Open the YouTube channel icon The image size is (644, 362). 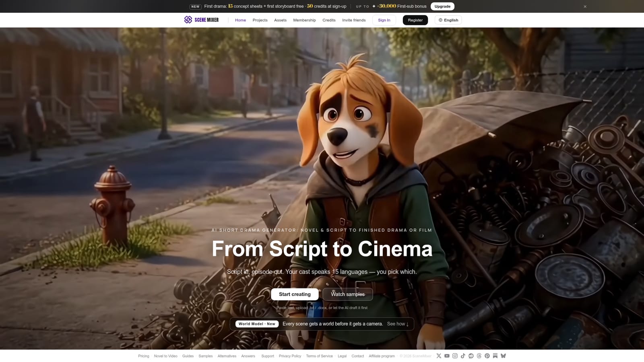[447, 356]
